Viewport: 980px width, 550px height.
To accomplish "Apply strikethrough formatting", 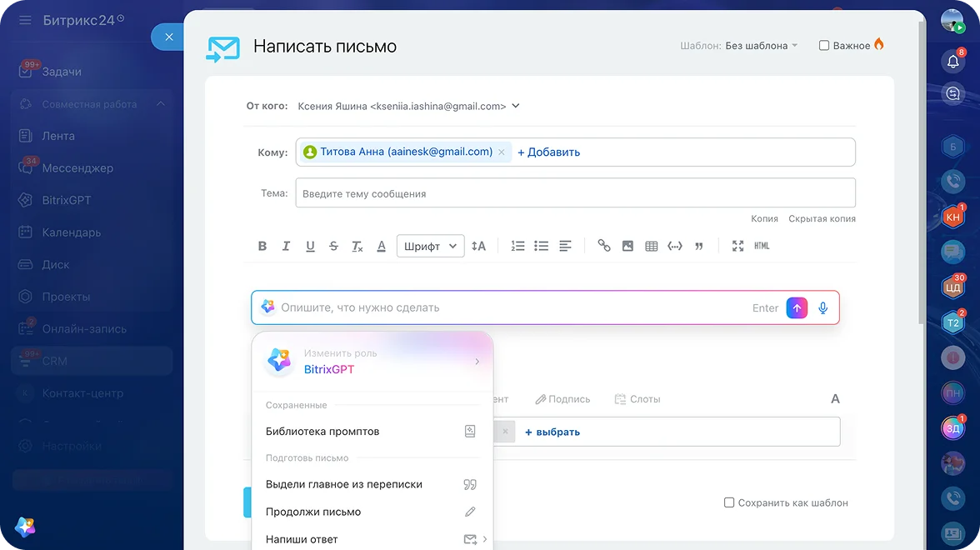I will click(333, 247).
